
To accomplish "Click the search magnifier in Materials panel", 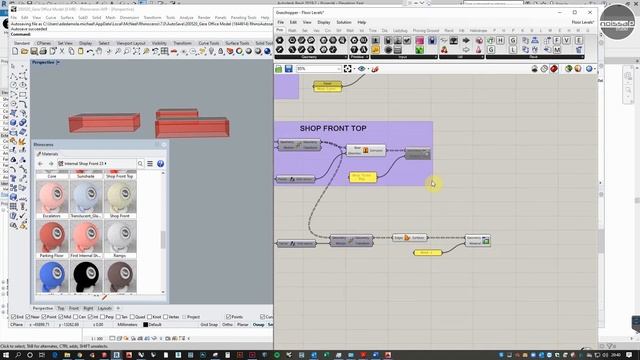I will click(x=140, y=164).
